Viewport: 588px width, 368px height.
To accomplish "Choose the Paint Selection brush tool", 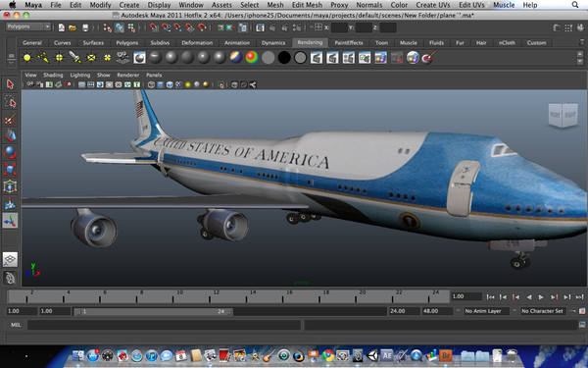I will [10, 119].
